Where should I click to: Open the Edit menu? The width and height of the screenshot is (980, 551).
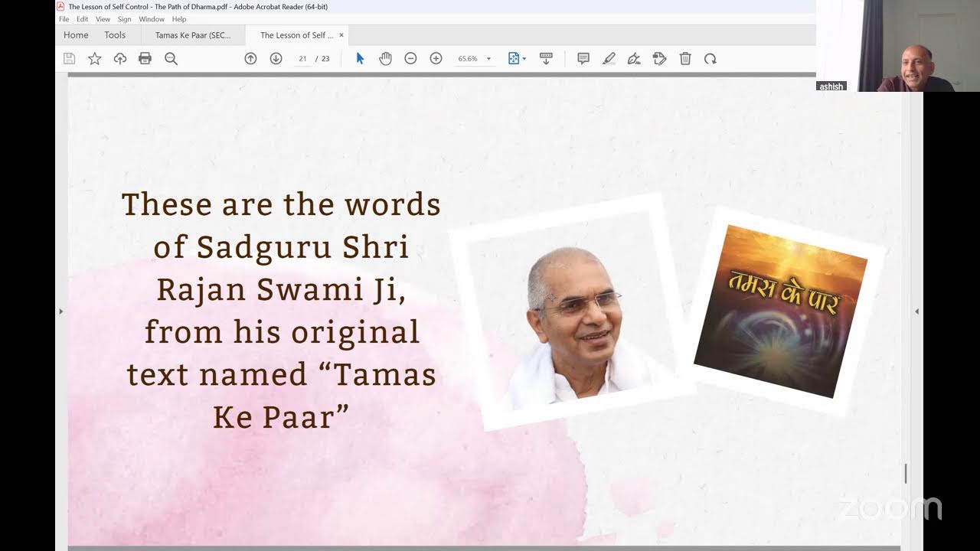click(x=82, y=19)
